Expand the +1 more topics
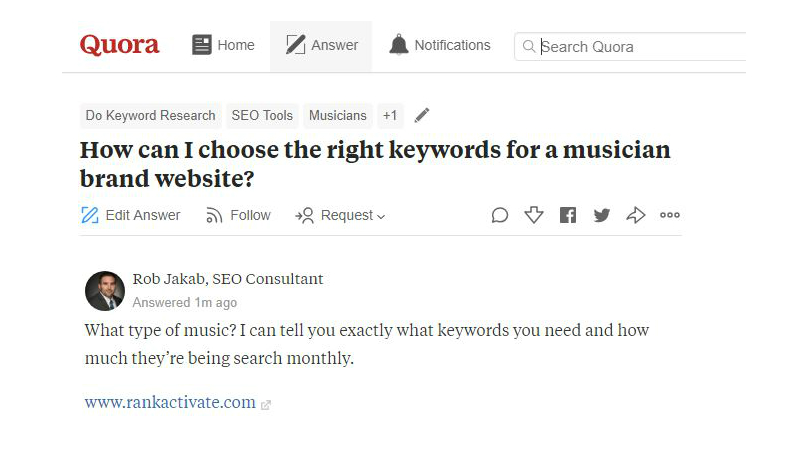 pos(390,116)
